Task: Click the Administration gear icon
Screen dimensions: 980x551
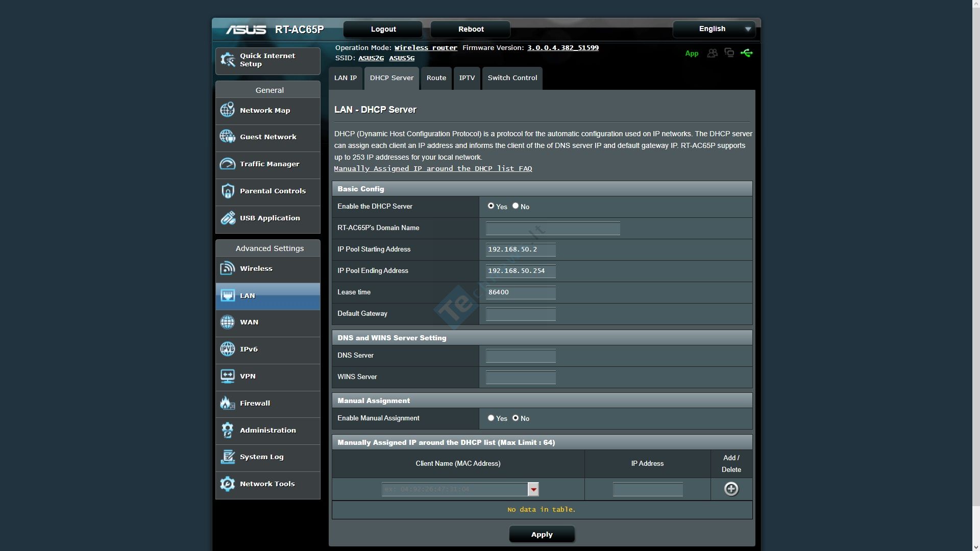Action: [x=228, y=430]
